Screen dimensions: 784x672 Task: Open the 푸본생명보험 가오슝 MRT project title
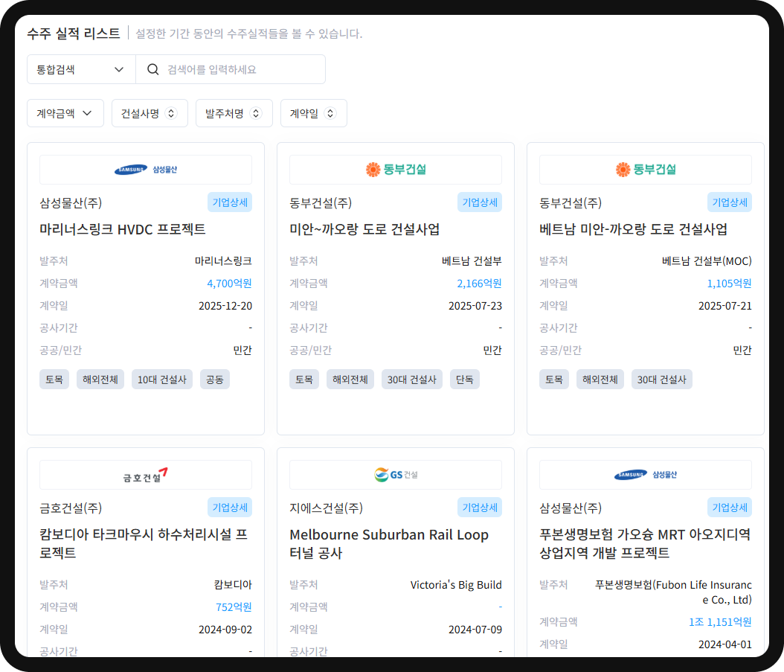point(645,543)
